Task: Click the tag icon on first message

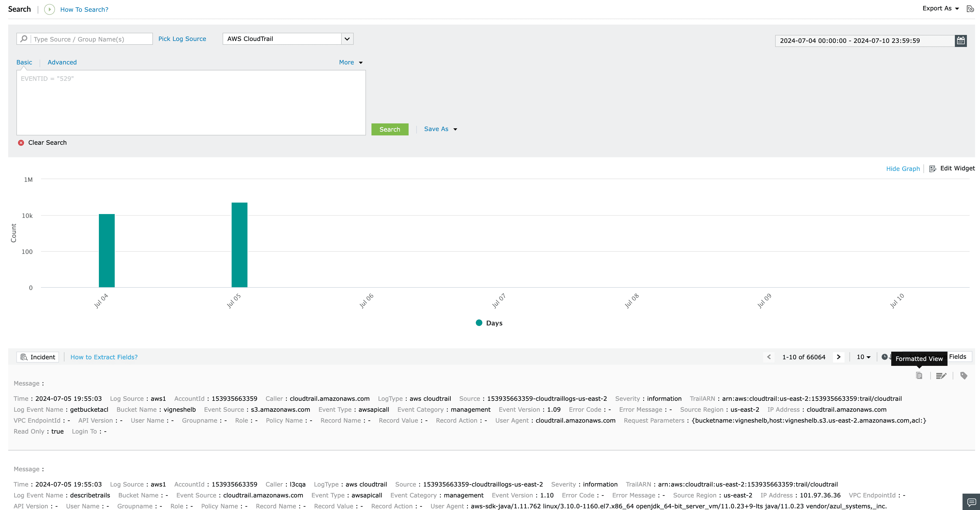Action: pyautogui.click(x=964, y=376)
